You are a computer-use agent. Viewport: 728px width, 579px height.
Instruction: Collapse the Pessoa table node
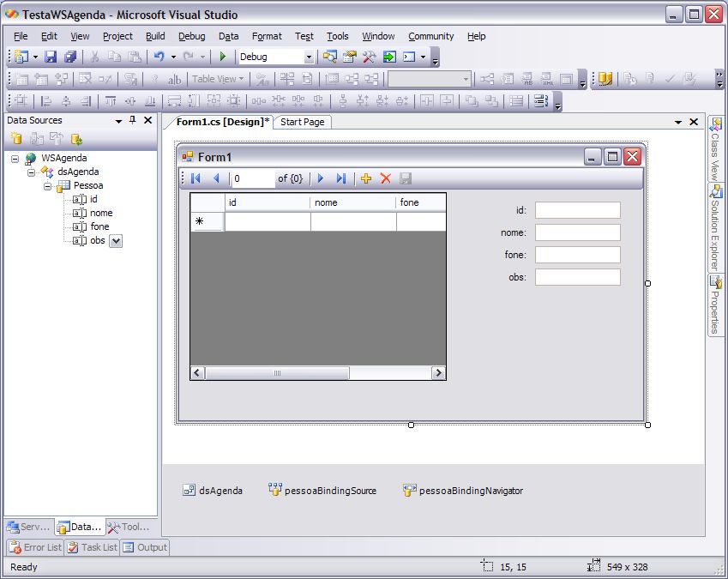pyautogui.click(x=48, y=186)
